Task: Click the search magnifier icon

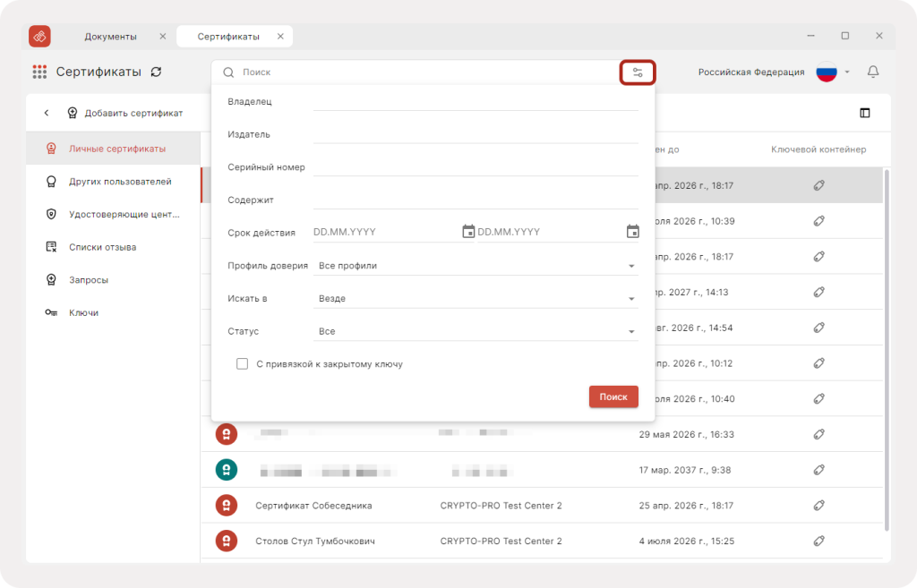Action: pos(228,72)
